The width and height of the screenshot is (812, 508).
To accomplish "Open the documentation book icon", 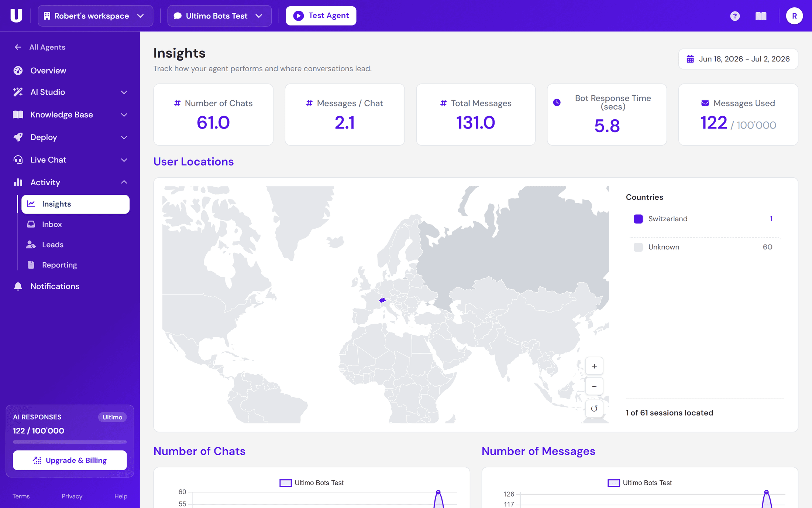I will click(761, 16).
